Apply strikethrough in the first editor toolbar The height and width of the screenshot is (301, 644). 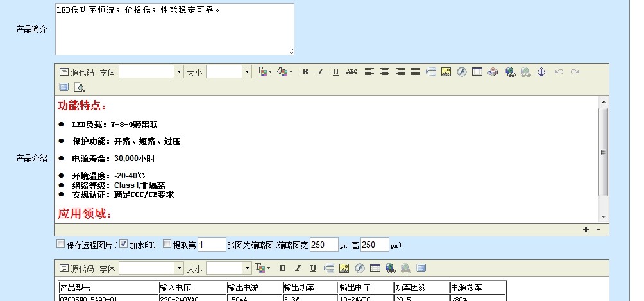[351, 72]
